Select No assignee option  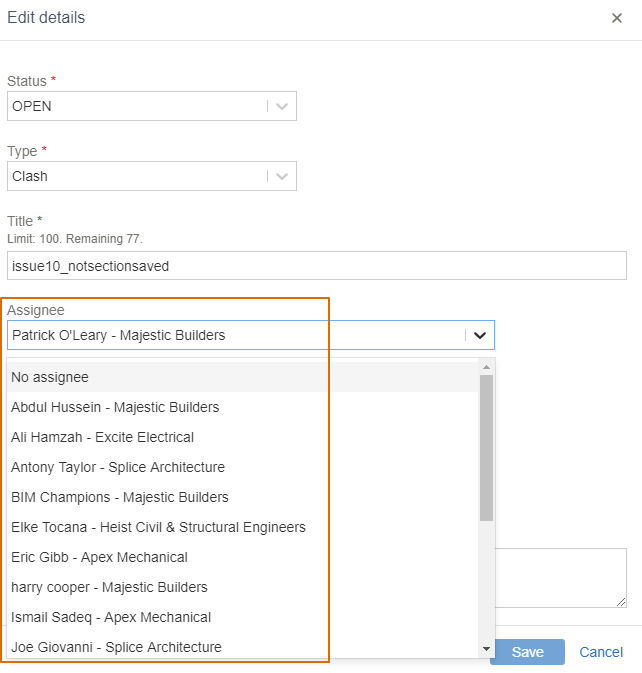click(x=242, y=377)
